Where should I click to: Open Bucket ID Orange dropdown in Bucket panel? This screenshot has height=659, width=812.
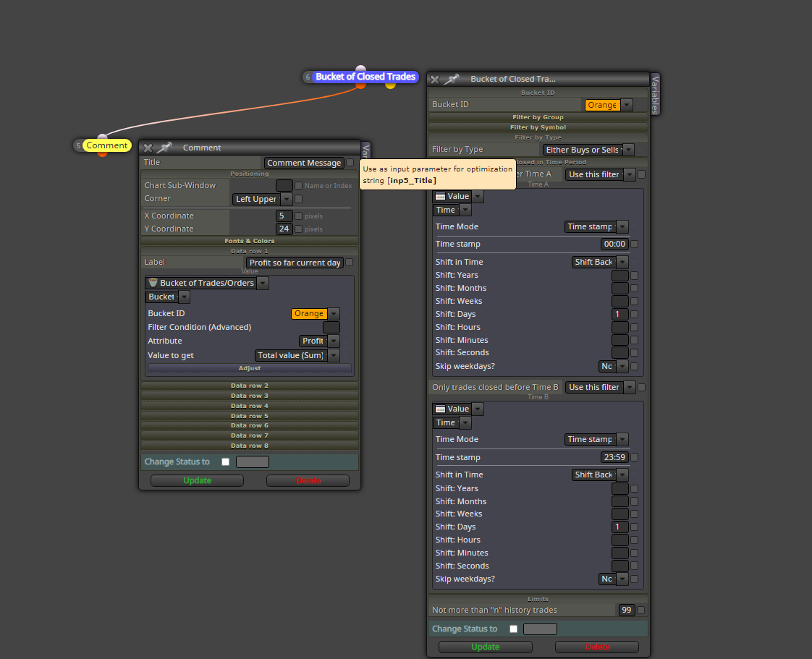point(608,105)
